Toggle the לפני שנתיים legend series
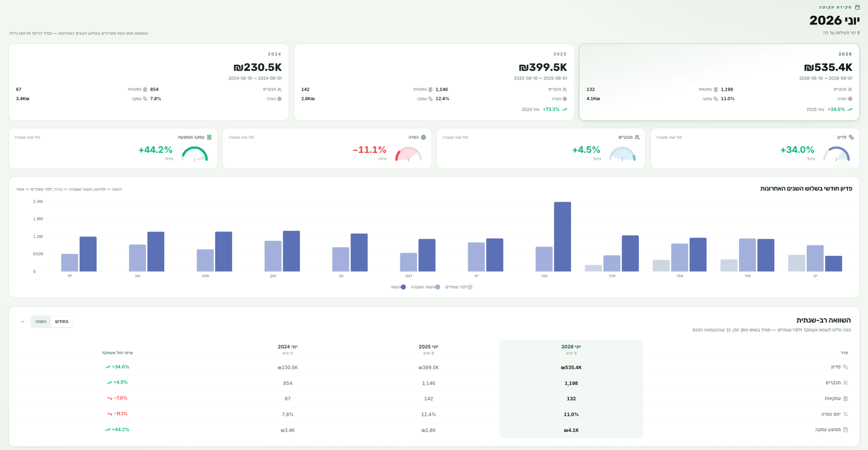Image resolution: width=868 pixels, height=450 pixels. (459, 287)
